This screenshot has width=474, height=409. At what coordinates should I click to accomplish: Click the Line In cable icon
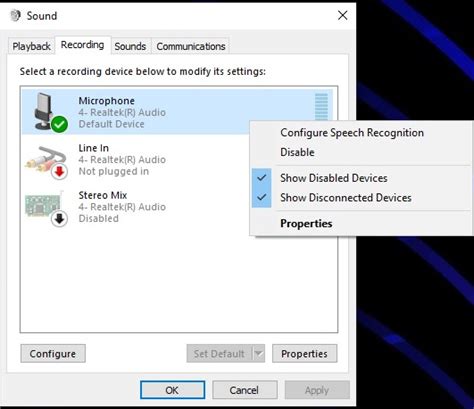pos(45,160)
